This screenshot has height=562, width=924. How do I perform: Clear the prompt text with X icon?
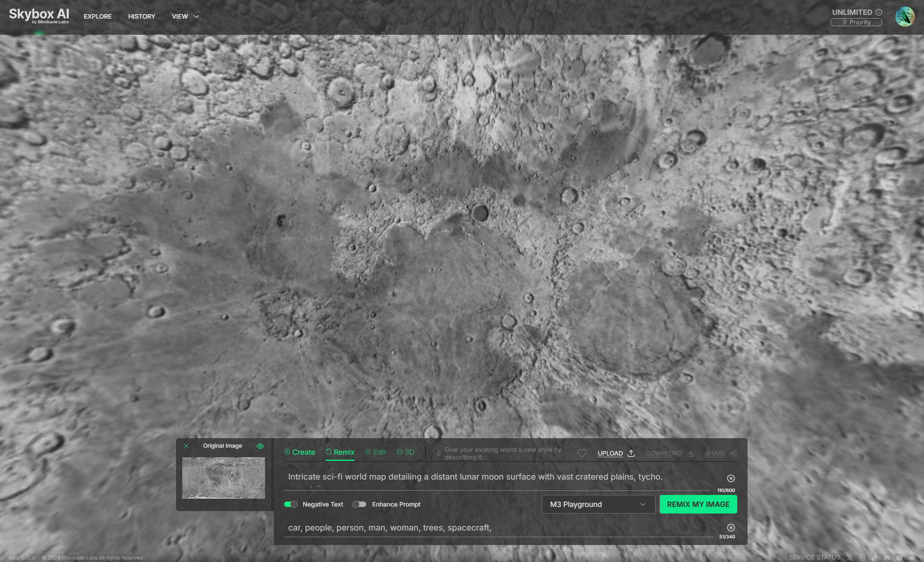pos(731,478)
